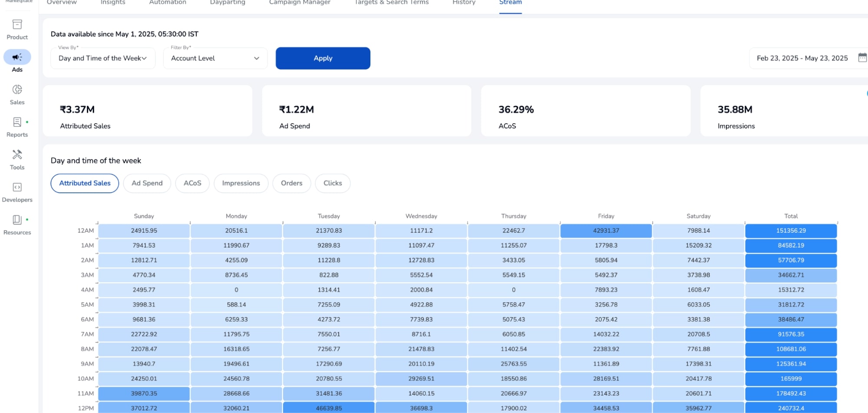Click the Friday column header
This screenshot has width=868, height=413.
point(606,216)
